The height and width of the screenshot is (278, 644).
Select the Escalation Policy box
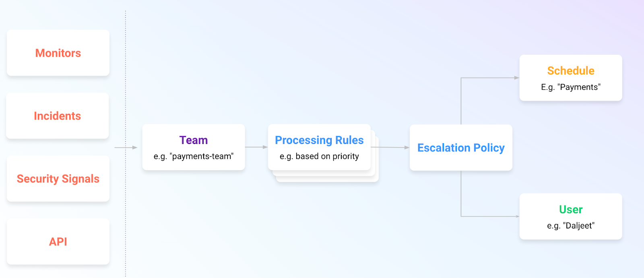coord(461,148)
